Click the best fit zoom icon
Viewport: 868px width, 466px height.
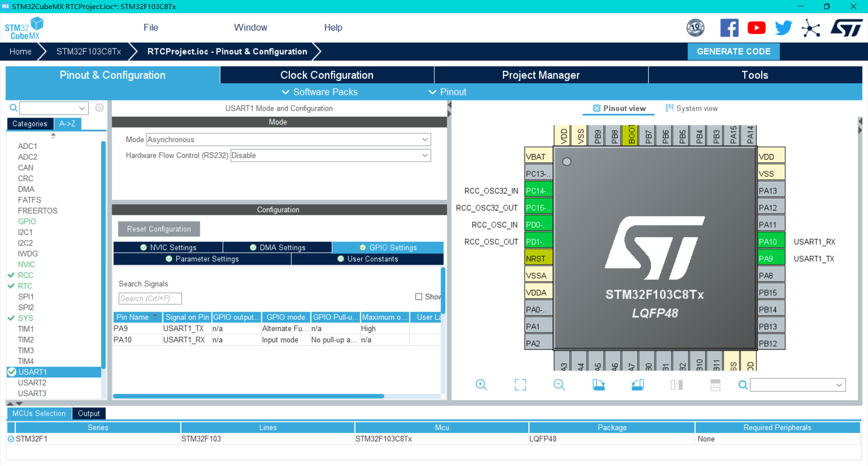click(520, 385)
